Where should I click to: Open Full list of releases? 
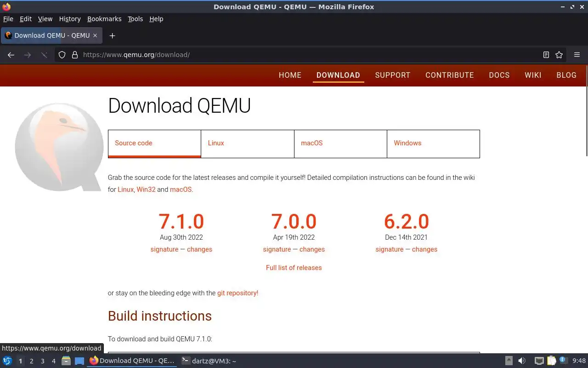click(294, 268)
